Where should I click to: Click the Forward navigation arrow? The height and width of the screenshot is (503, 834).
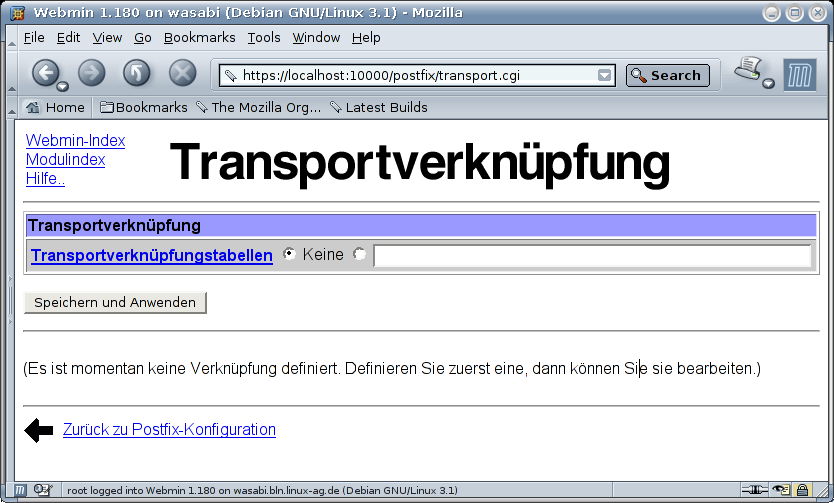[x=91, y=73]
